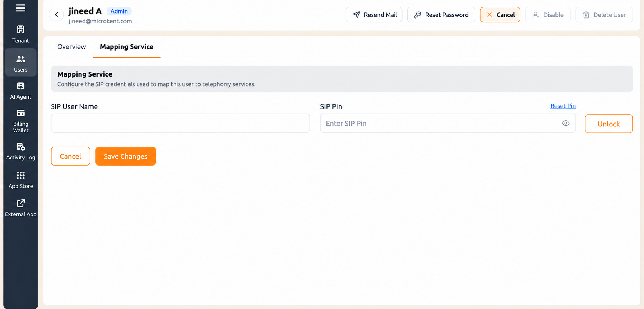644x309 pixels.
Task: Open the AI Agent section
Action: pyautogui.click(x=21, y=91)
